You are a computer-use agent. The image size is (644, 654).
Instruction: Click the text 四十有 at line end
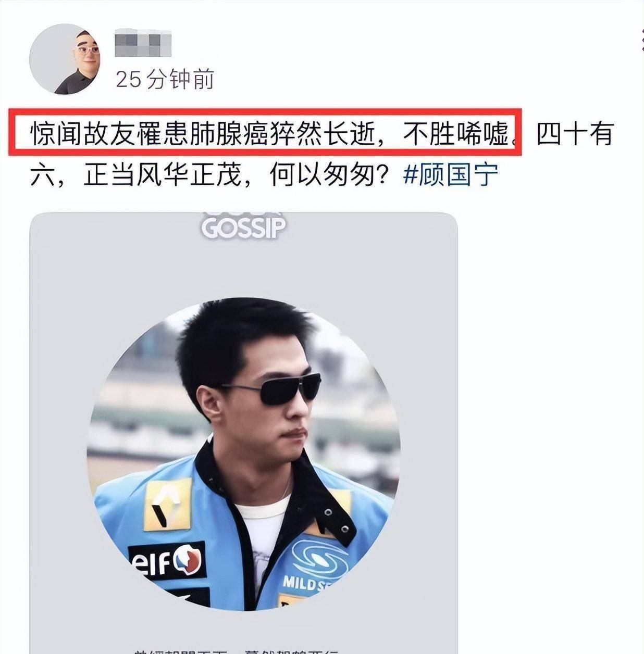coord(575,134)
